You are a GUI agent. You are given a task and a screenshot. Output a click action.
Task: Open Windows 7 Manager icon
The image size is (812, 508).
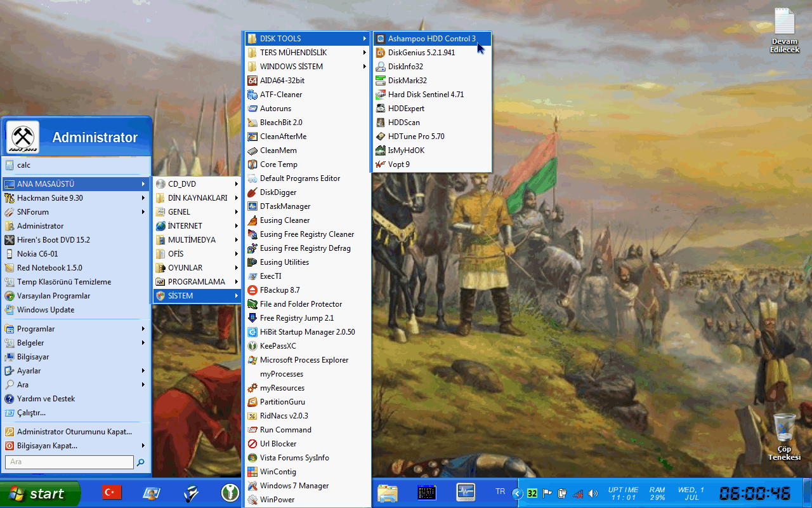click(252, 486)
